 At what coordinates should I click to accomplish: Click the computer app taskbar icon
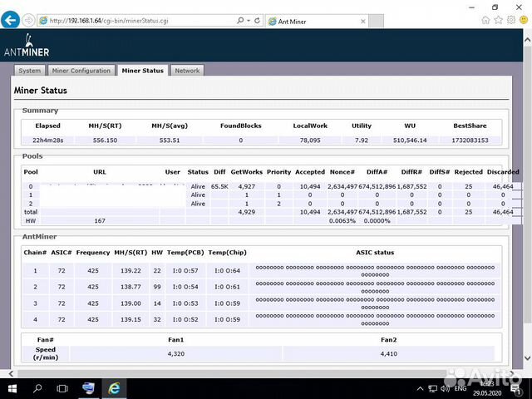click(89, 388)
